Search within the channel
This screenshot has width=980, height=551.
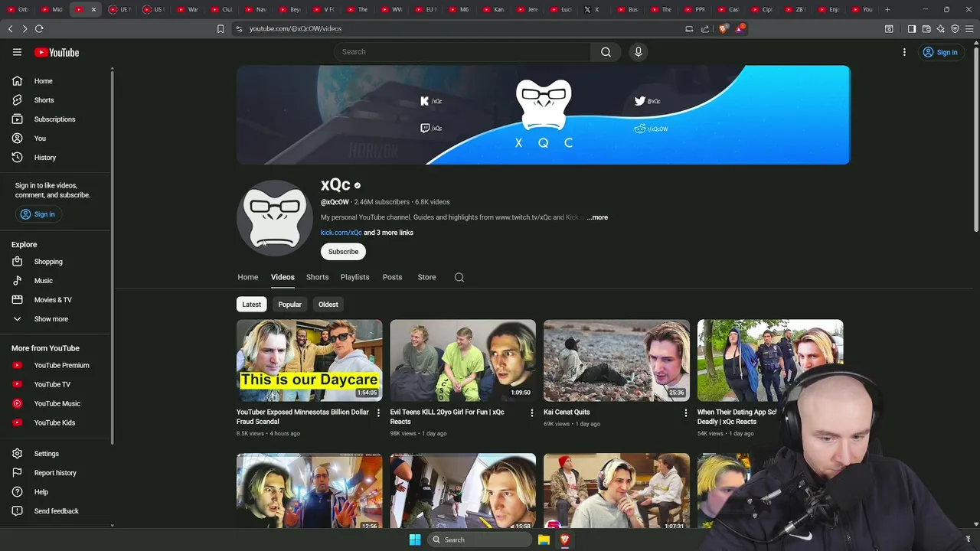pyautogui.click(x=459, y=278)
